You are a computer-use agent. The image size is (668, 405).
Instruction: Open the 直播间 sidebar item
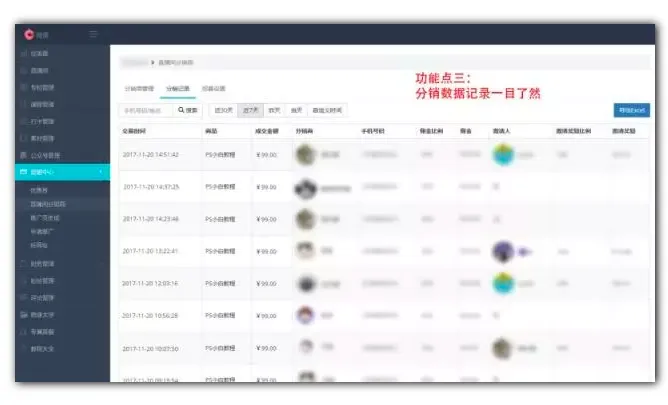click(x=39, y=70)
